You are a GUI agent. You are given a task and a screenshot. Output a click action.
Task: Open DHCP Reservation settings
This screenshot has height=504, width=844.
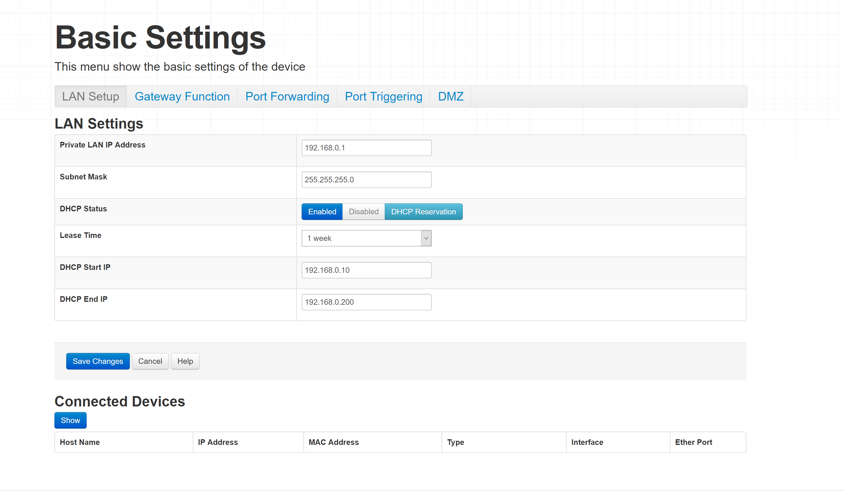(423, 212)
